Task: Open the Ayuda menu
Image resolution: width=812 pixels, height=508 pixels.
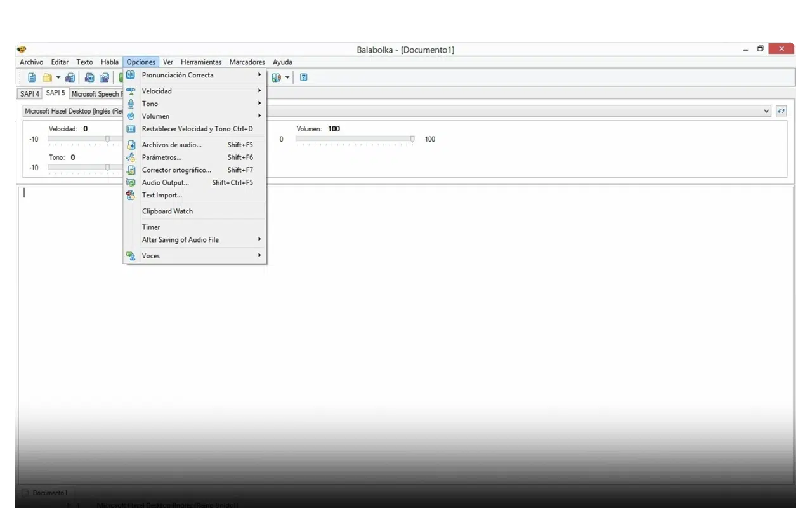Action: coord(282,62)
